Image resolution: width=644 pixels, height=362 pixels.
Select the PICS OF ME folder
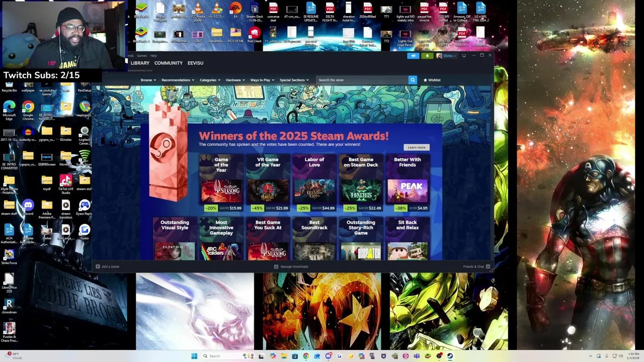(235, 36)
